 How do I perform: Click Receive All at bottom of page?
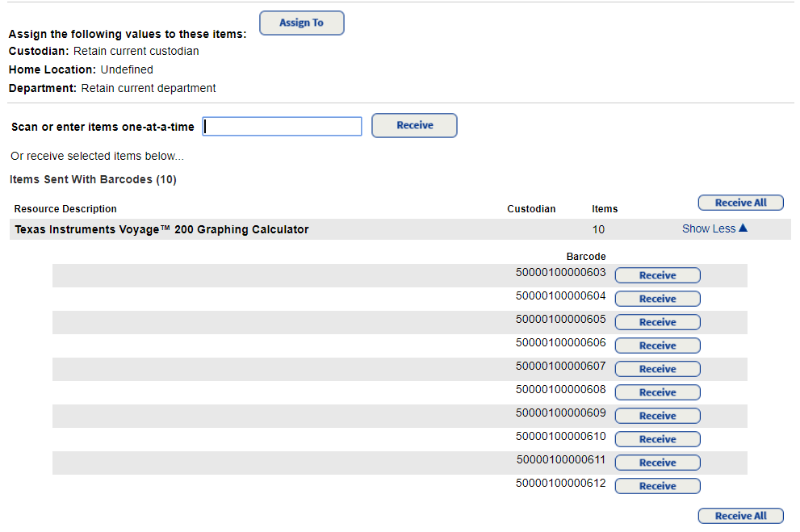pos(740,515)
